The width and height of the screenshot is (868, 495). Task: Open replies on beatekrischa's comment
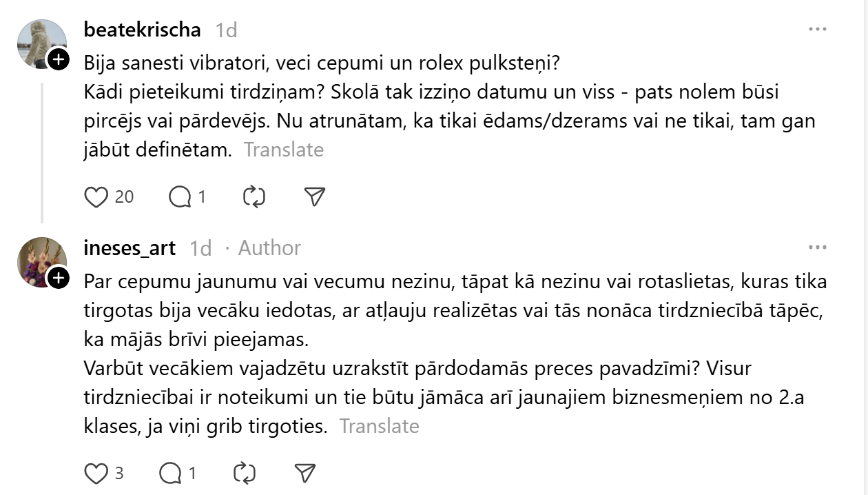pyautogui.click(x=180, y=197)
